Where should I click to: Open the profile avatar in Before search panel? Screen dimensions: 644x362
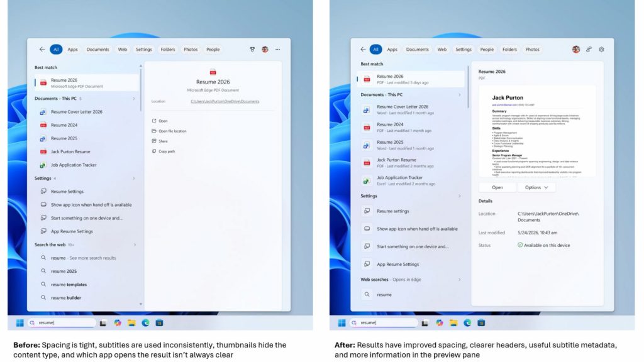tap(265, 49)
